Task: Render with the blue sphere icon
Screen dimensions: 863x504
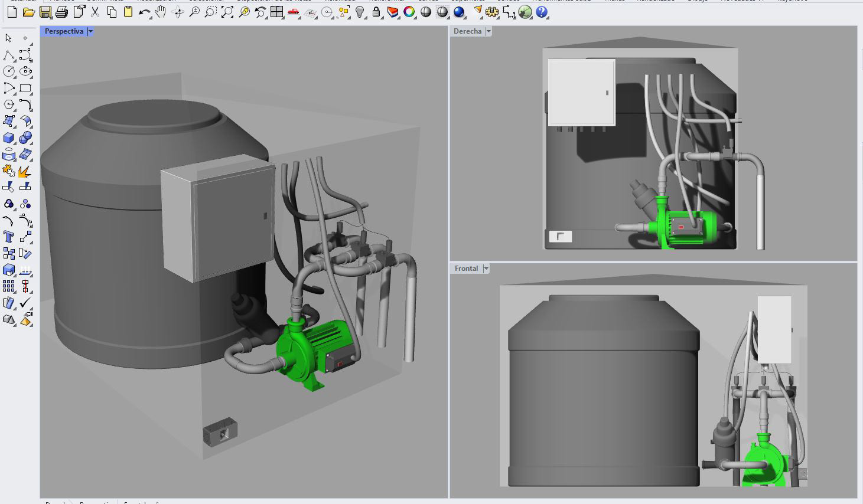Action: coord(459,12)
